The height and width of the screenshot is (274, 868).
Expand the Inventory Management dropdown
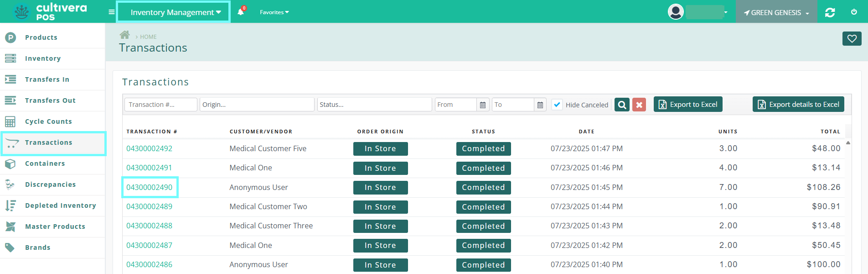point(175,12)
